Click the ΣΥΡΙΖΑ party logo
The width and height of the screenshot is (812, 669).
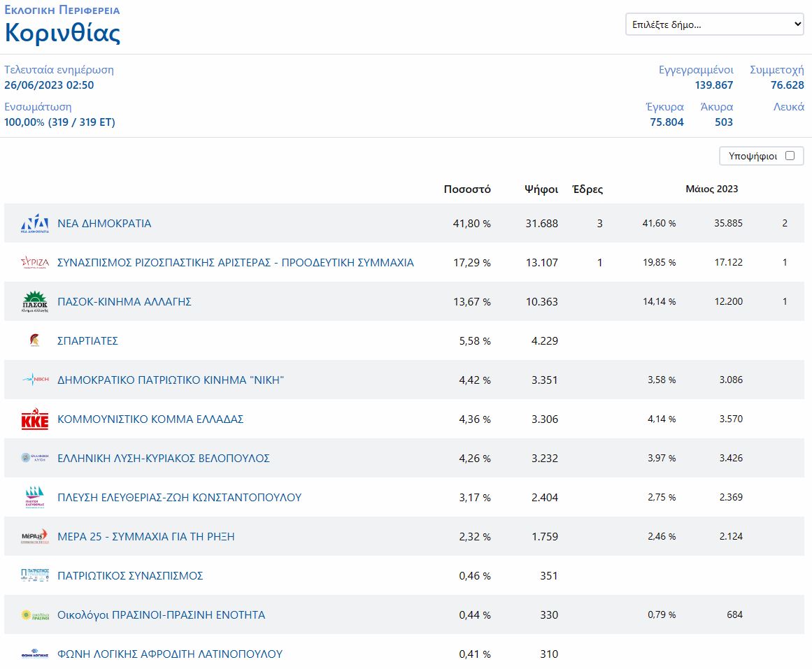coord(35,263)
